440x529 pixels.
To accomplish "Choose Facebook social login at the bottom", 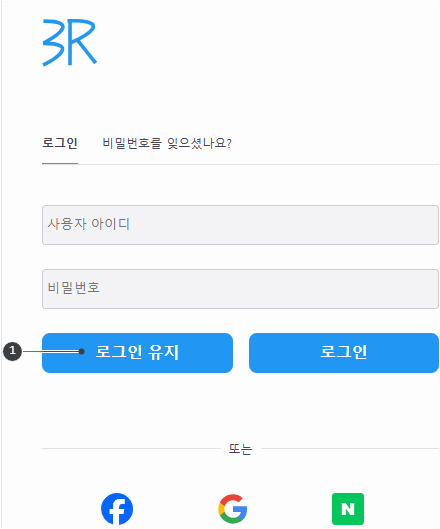I will pyautogui.click(x=117, y=509).
